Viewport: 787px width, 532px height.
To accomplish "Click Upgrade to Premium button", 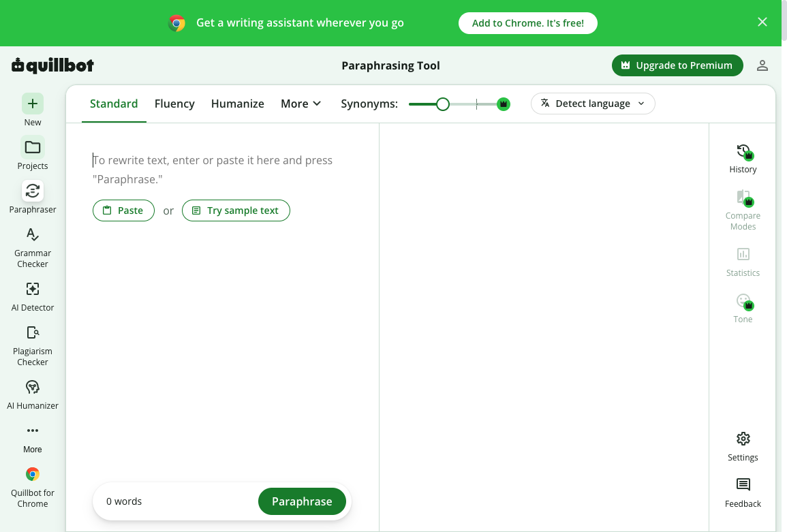I will pyautogui.click(x=677, y=65).
